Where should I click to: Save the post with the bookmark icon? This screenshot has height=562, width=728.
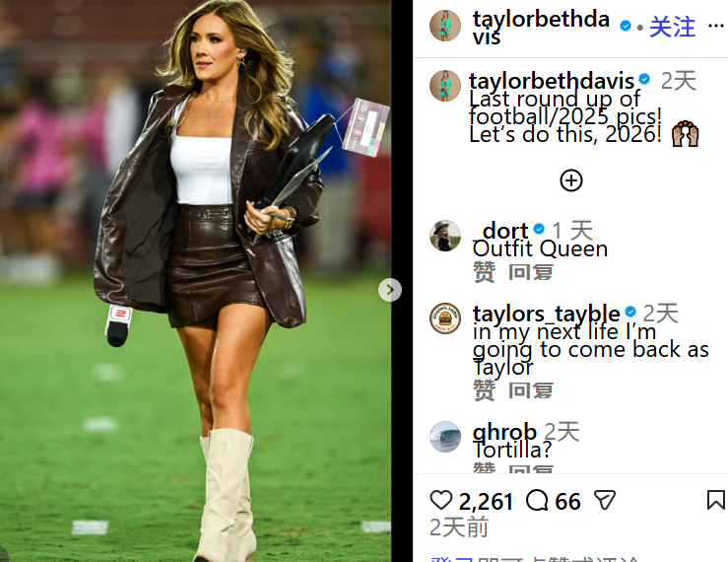point(715,501)
